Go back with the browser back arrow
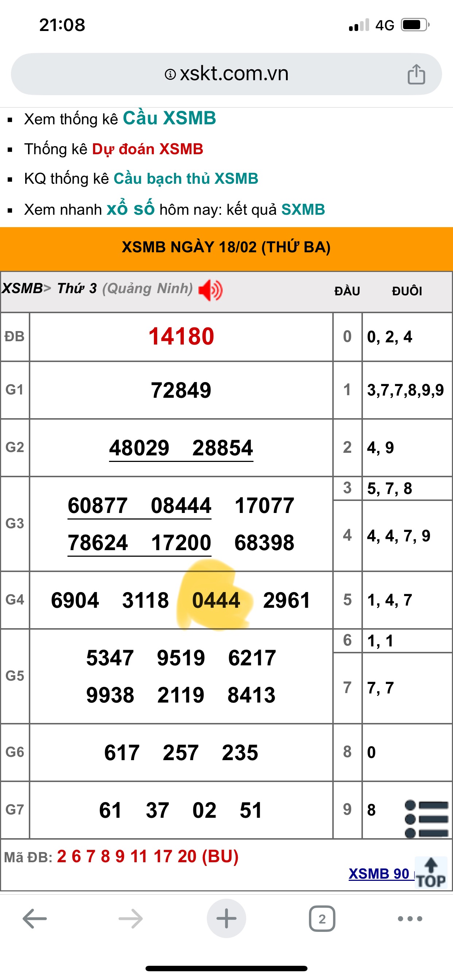Screen dimensions: 453x980 pyautogui.click(x=35, y=919)
